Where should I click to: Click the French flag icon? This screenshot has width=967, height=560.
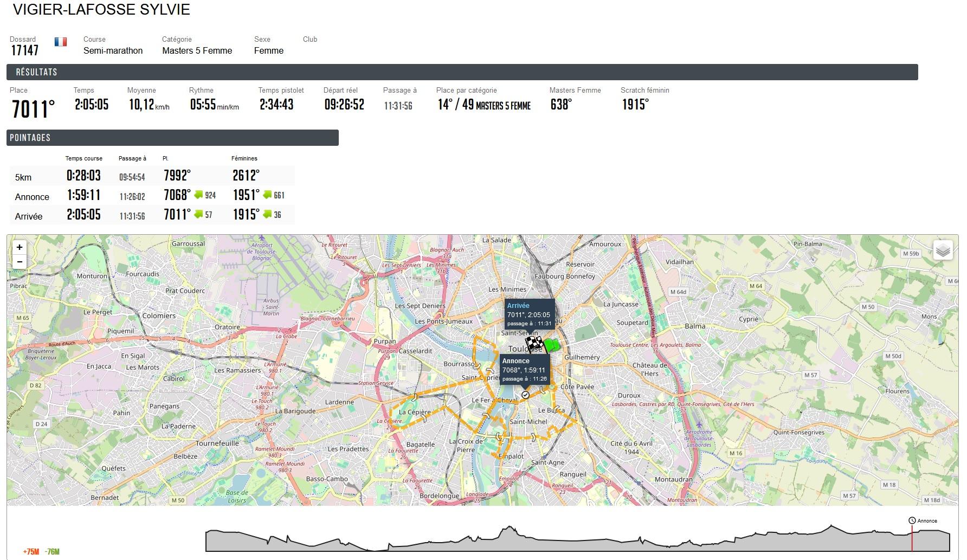61,42
